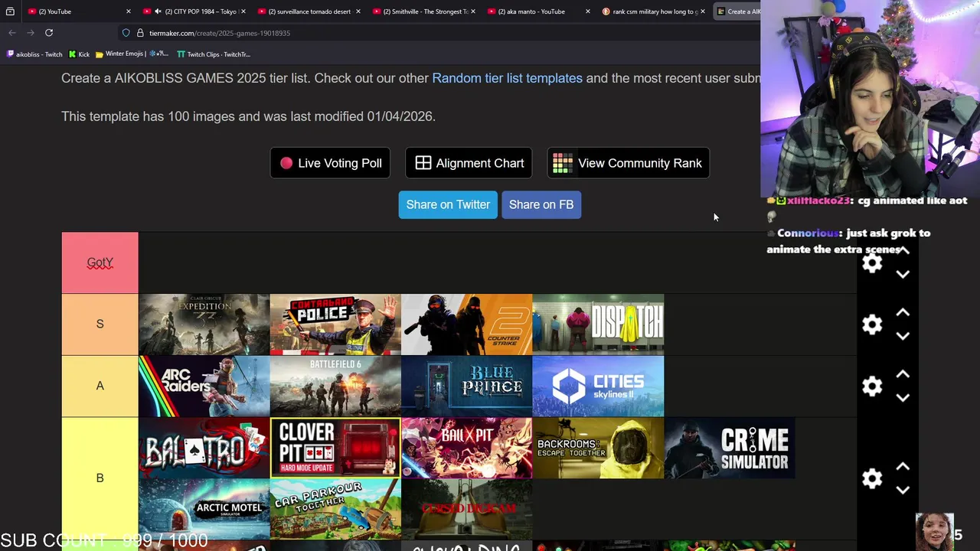This screenshot has height=551, width=980.
Task: Close the Smithville tab
Action: point(472,11)
